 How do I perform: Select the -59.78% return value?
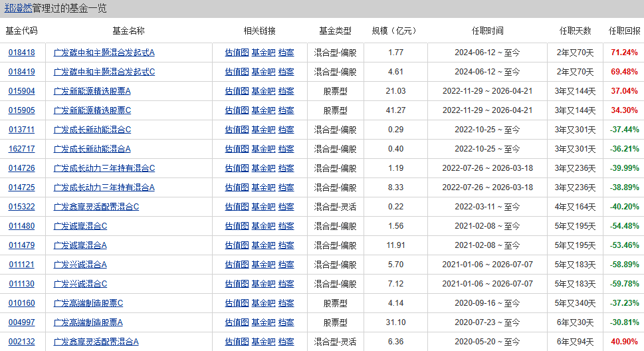pos(624,285)
